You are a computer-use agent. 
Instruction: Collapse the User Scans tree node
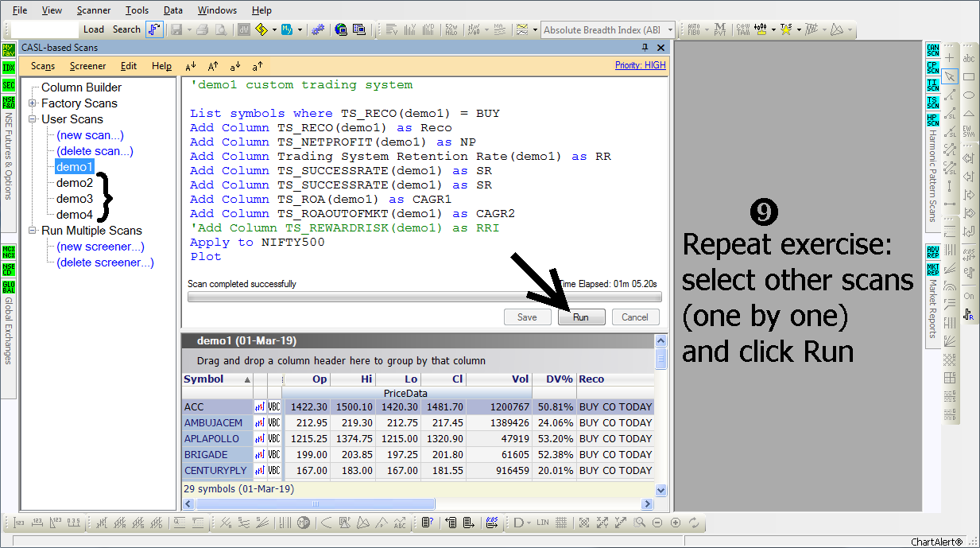[x=33, y=119]
